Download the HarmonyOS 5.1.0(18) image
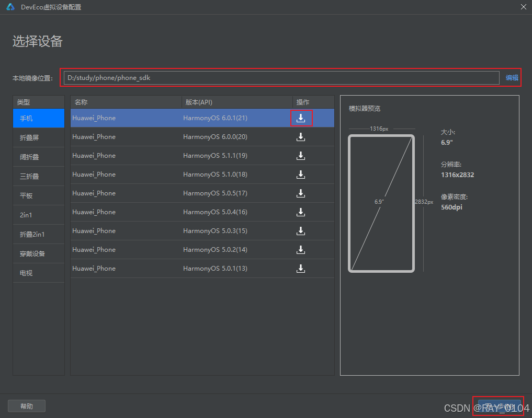532x418 pixels. [x=301, y=175]
